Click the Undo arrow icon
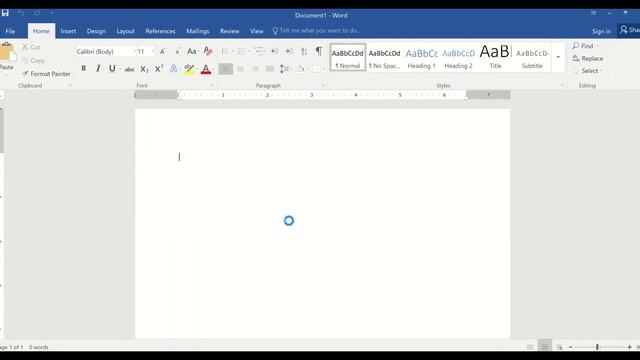 [21, 13]
